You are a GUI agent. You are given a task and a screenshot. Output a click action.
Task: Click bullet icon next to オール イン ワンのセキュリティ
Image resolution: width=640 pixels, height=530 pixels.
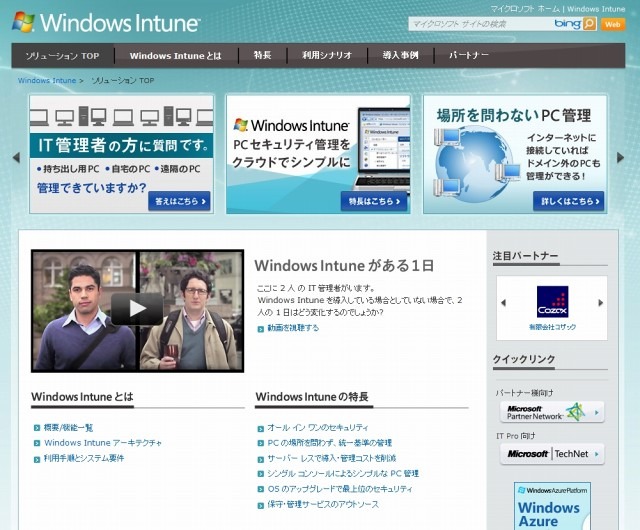click(x=261, y=429)
